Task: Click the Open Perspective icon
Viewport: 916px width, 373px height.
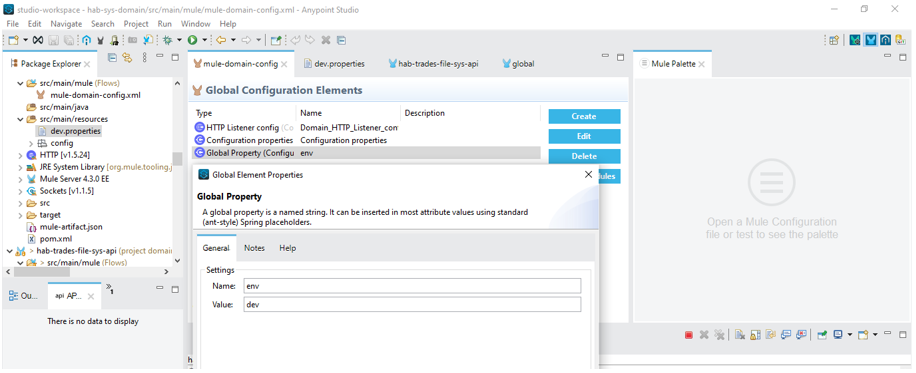Action: click(x=834, y=40)
